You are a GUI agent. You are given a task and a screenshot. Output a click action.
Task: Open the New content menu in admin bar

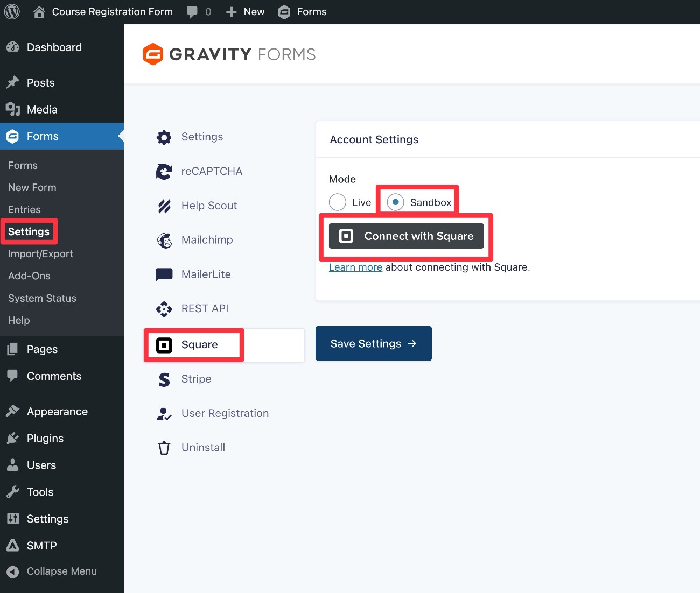click(246, 12)
